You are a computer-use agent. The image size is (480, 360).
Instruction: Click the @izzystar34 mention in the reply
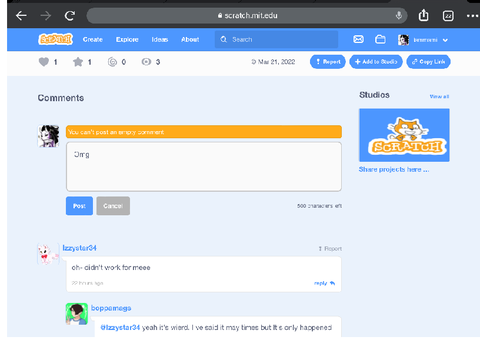(120, 328)
